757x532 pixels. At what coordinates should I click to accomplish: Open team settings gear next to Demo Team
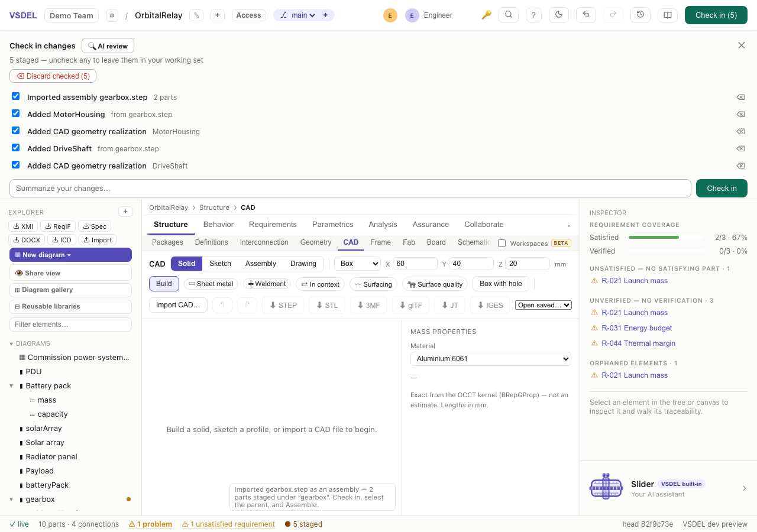[x=112, y=15]
